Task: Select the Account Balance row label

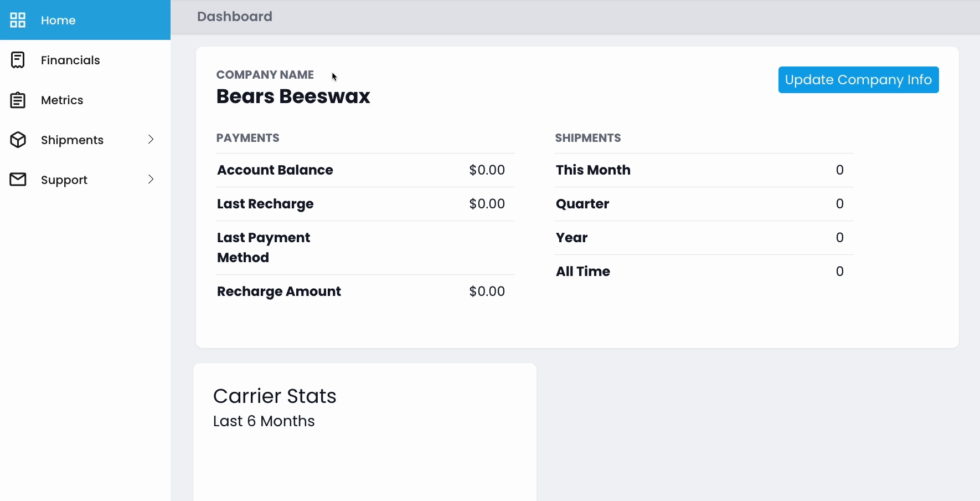Action: click(275, 170)
